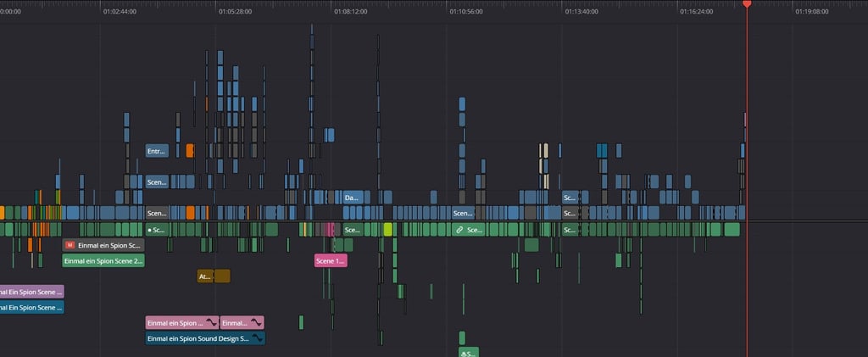Select the blue Da... video clip
Screen dimensions: 868x357
pos(353,197)
